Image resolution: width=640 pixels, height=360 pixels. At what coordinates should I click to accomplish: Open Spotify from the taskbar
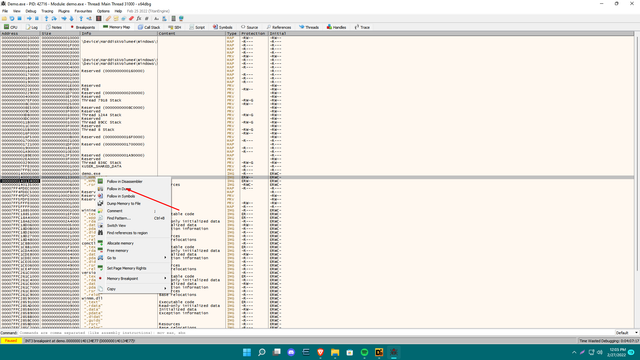click(364, 352)
